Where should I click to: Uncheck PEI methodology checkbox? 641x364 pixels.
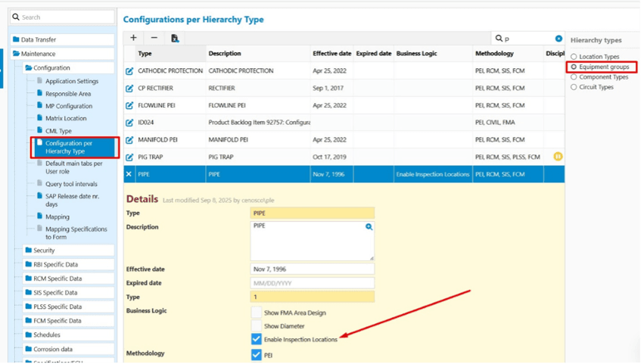click(x=257, y=355)
